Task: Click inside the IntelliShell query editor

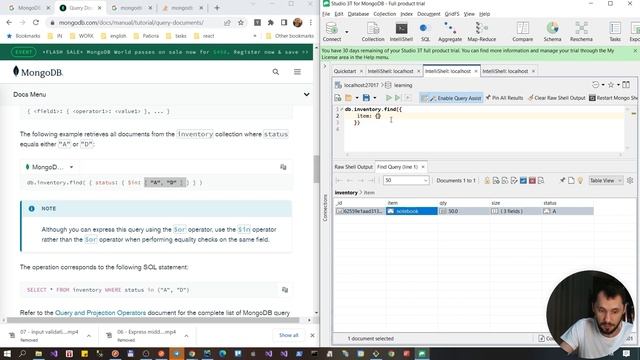Action: 484,130
